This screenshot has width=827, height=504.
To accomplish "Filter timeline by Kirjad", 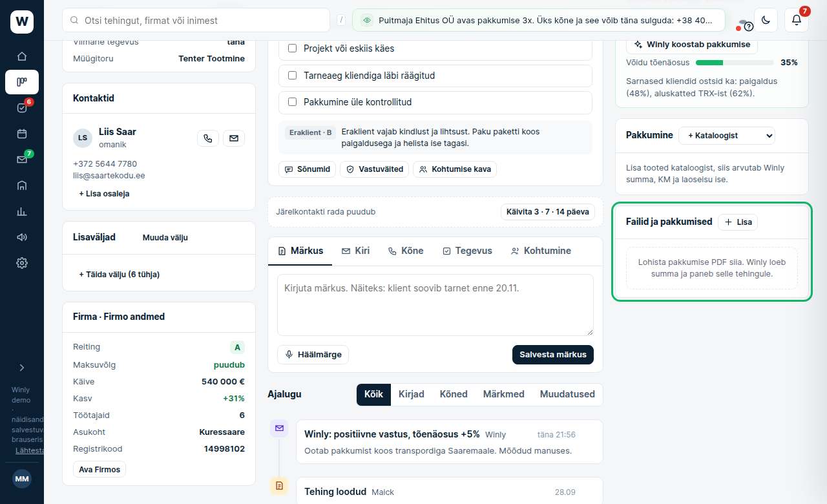I will 412,394.
